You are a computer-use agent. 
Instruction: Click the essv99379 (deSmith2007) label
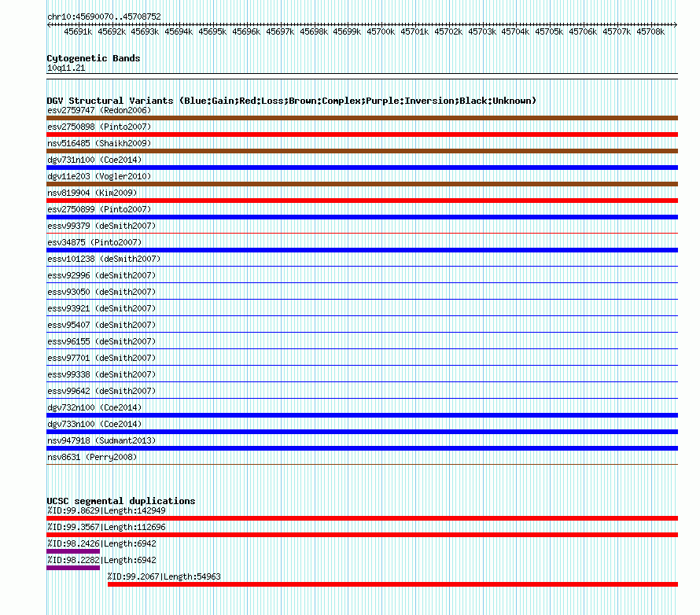(101, 226)
